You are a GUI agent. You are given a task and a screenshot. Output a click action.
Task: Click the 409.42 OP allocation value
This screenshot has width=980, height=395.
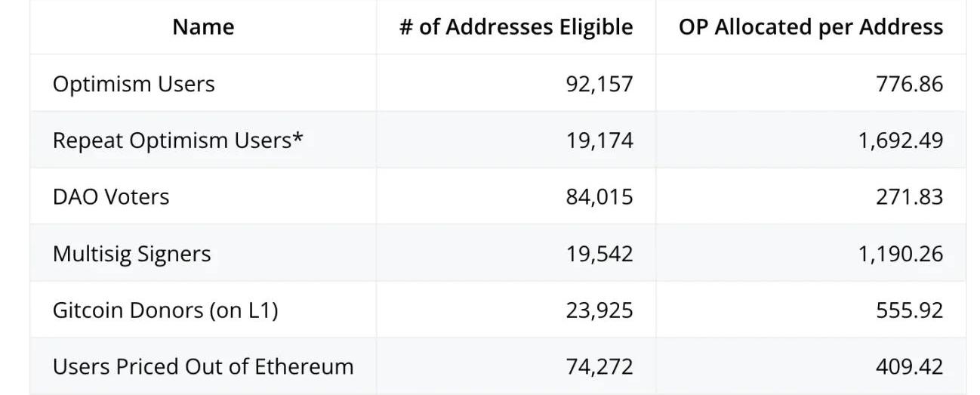coord(909,367)
